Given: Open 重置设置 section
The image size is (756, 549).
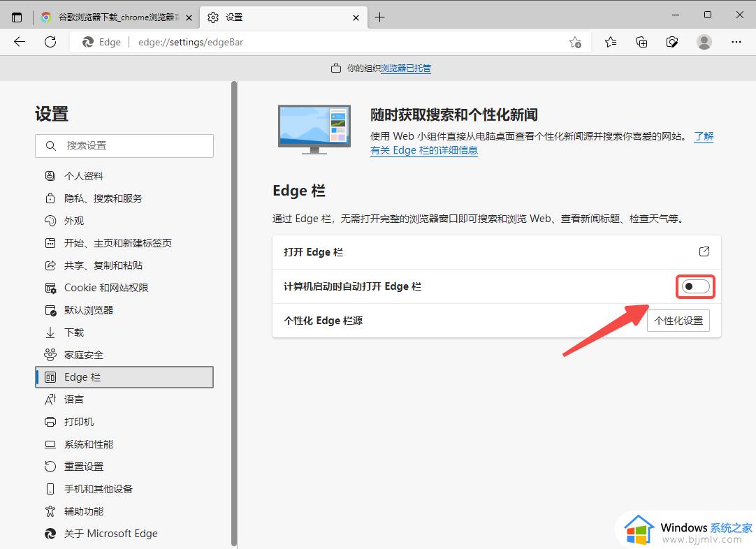Looking at the screenshot, I should point(124,466).
